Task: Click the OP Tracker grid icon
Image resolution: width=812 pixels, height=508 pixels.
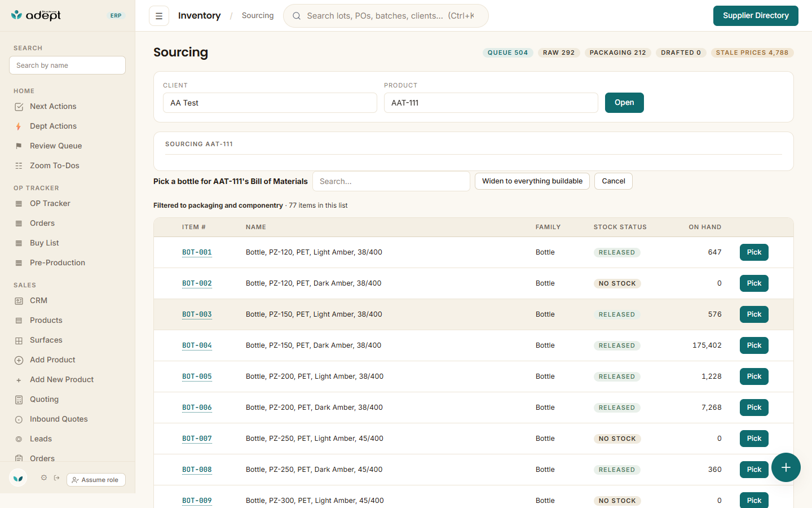Action: pos(19,204)
